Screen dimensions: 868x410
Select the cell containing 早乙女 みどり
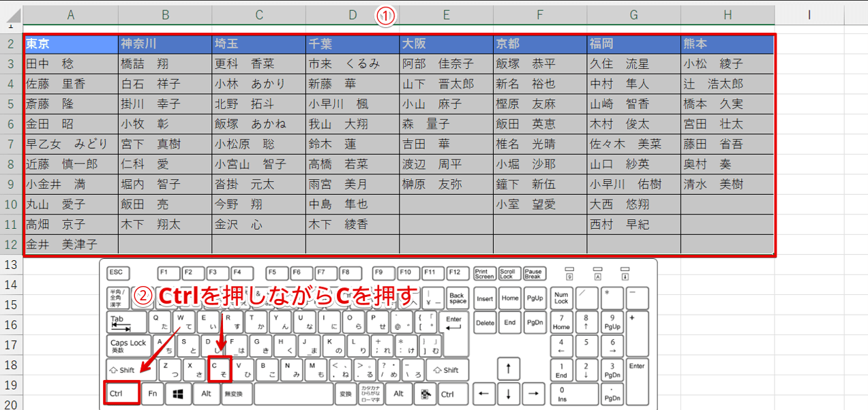(71, 144)
